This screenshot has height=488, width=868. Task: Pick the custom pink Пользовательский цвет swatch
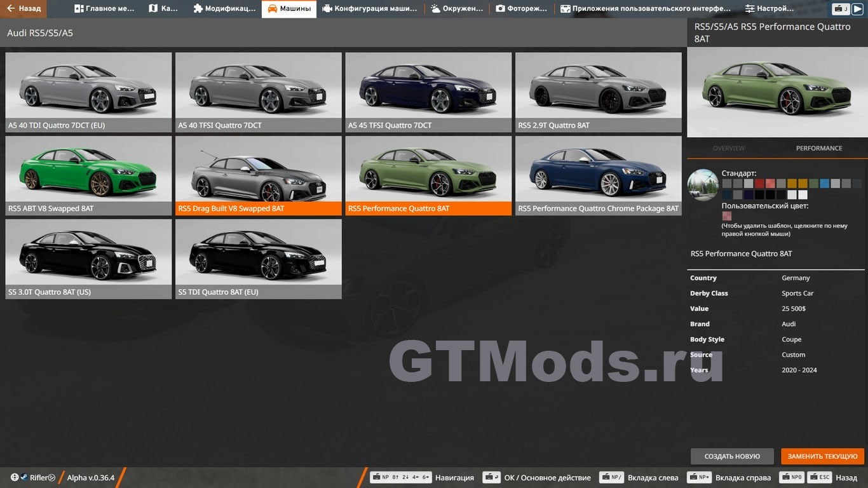point(727,216)
